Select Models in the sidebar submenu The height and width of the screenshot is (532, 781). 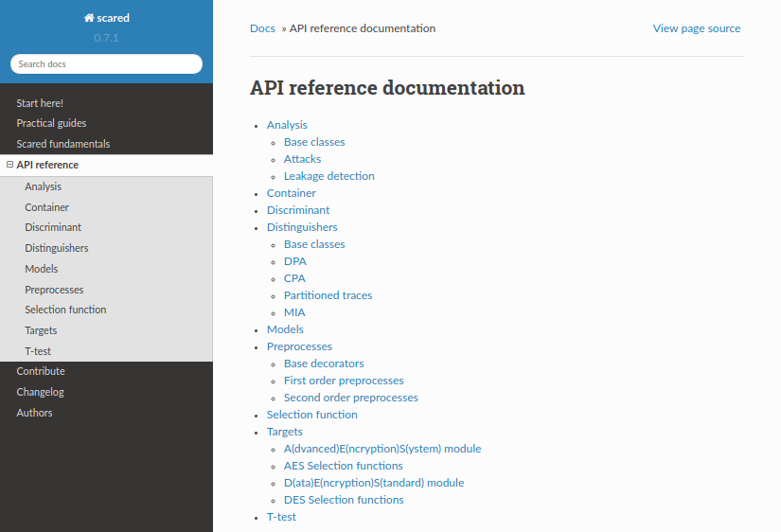click(x=42, y=269)
